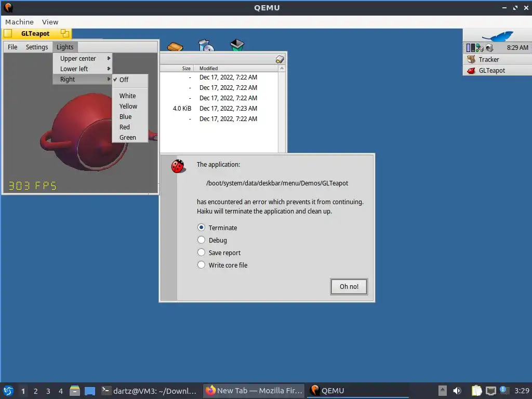Expand the Lower left light submenu
This screenshot has height=399, width=532.
click(x=83, y=69)
